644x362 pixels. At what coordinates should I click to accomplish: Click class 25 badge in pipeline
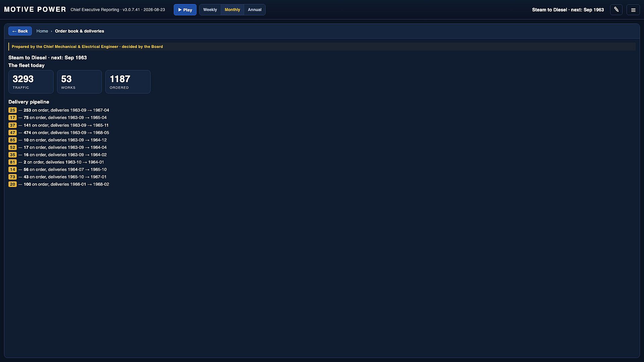coord(12,110)
